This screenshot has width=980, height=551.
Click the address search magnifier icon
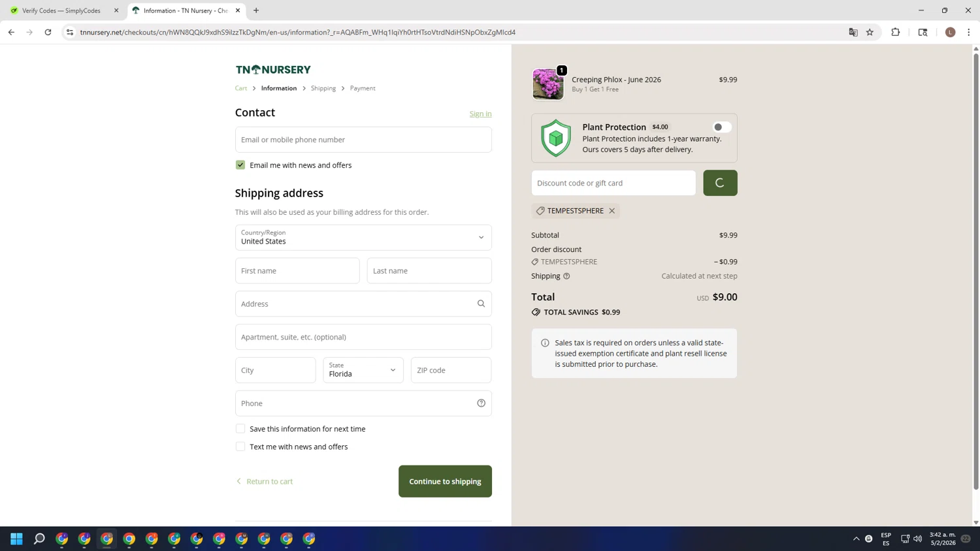481,304
